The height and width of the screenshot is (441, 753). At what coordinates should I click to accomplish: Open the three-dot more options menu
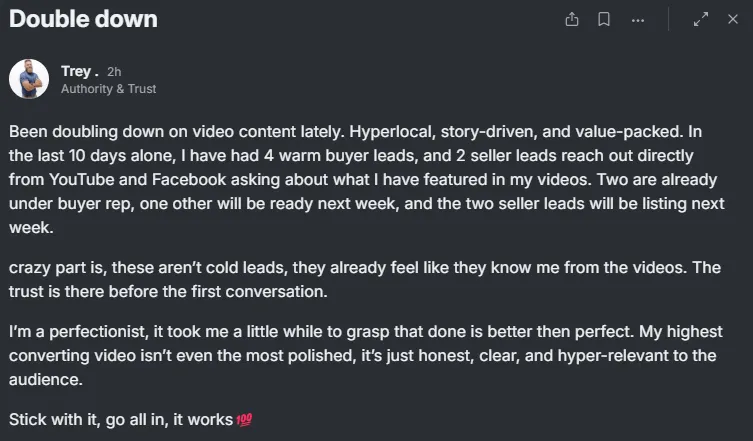point(638,20)
